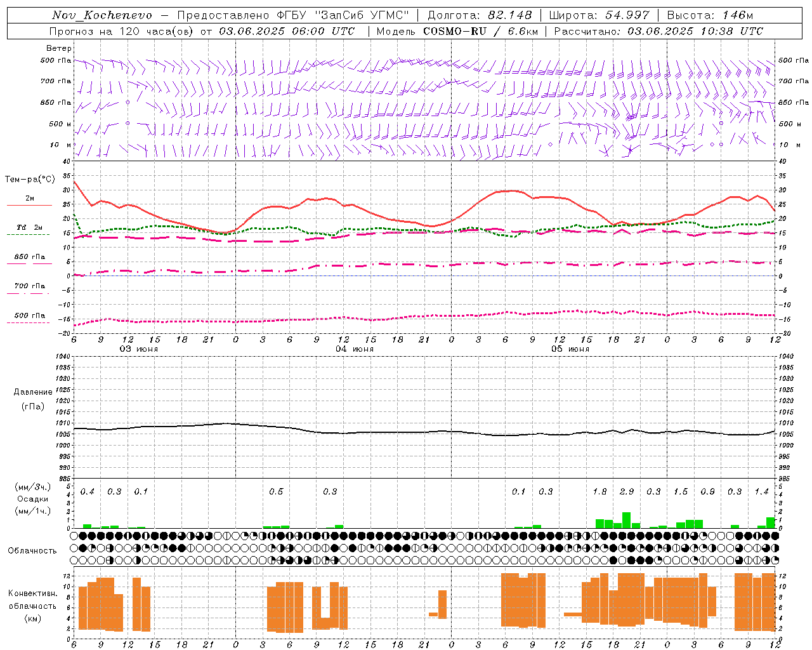Viewport: 812px width, 650px height.
Task: Click the Рассчитано: 03.06.2025 10:38 UTC timestamp
Action: 658,31
